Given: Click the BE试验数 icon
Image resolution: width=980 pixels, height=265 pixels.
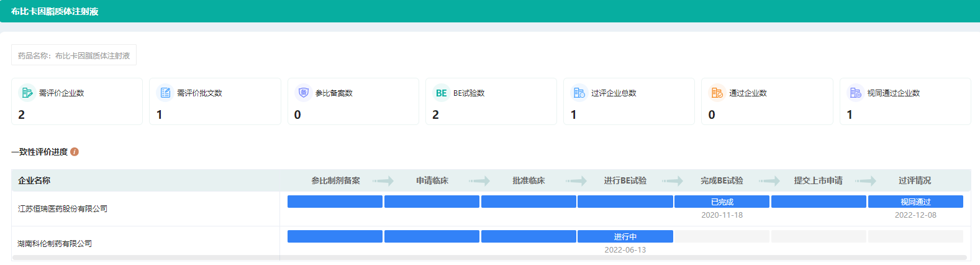Looking at the screenshot, I should tap(441, 93).
